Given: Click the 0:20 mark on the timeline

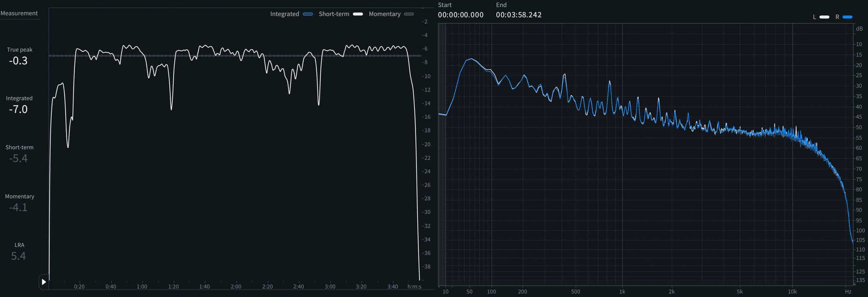Looking at the screenshot, I should click(79, 286).
